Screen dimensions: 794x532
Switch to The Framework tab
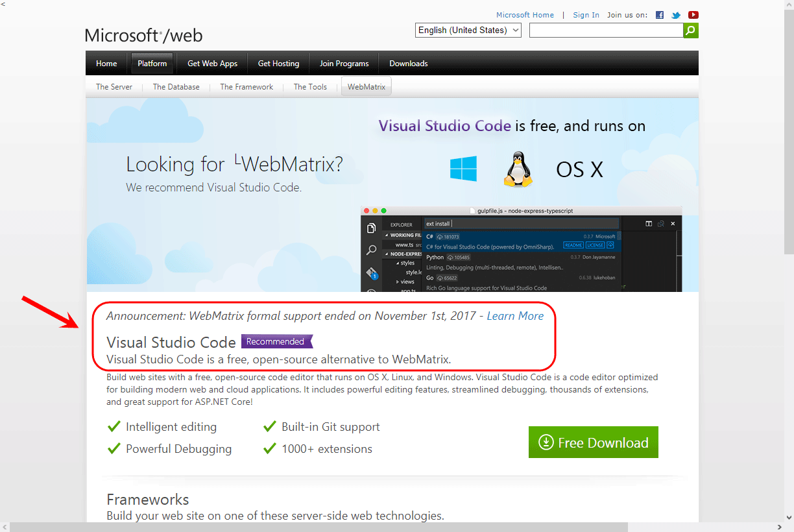[247, 87]
